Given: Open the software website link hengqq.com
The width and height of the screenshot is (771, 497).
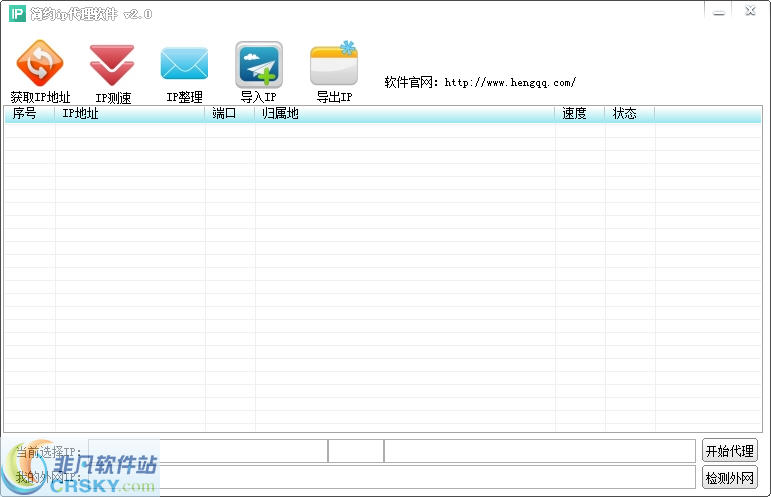Looking at the screenshot, I should 510,82.
